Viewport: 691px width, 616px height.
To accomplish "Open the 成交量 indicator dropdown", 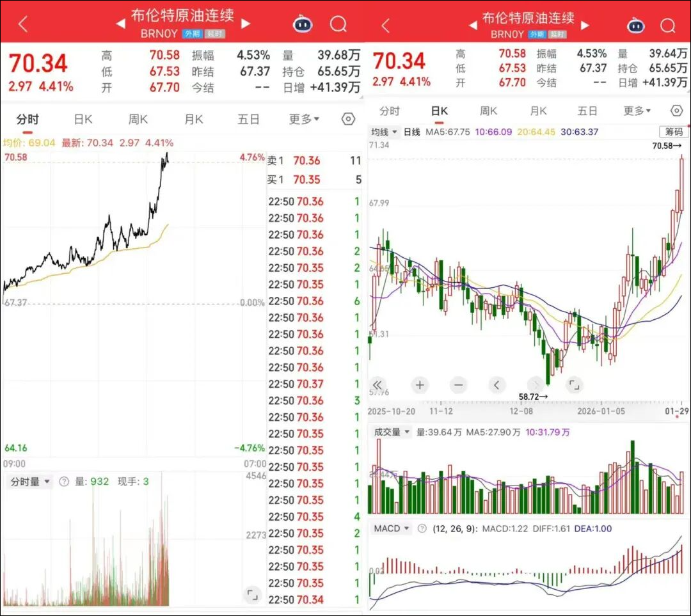I will point(392,432).
